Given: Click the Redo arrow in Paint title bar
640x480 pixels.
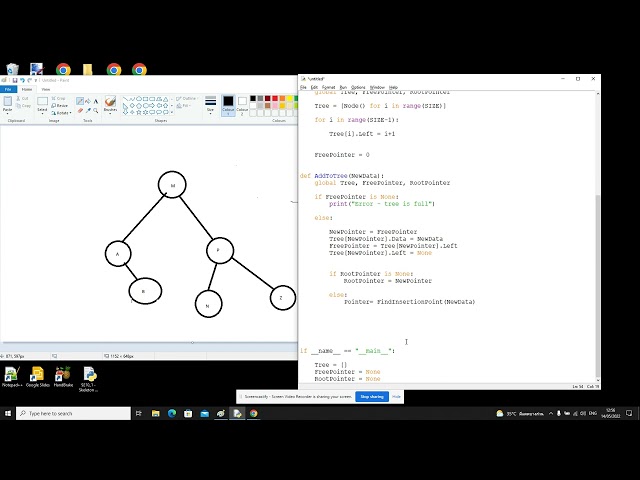Looking at the screenshot, I should [x=29, y=80].
